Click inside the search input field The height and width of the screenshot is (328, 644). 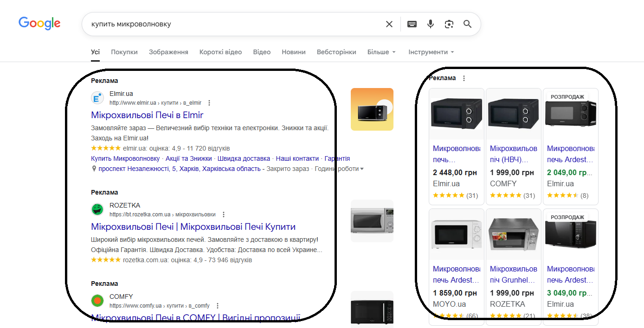(232, 24)
